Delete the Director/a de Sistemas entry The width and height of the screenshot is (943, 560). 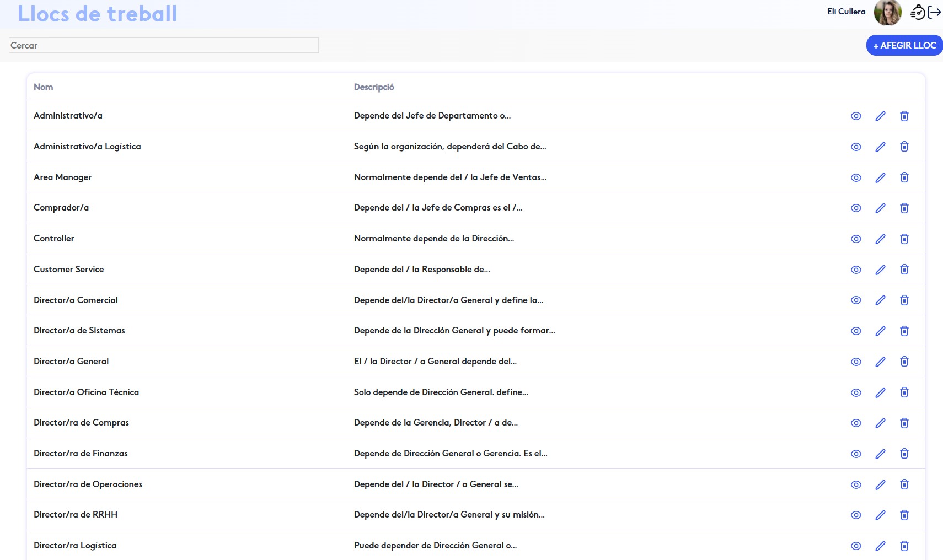904,331
